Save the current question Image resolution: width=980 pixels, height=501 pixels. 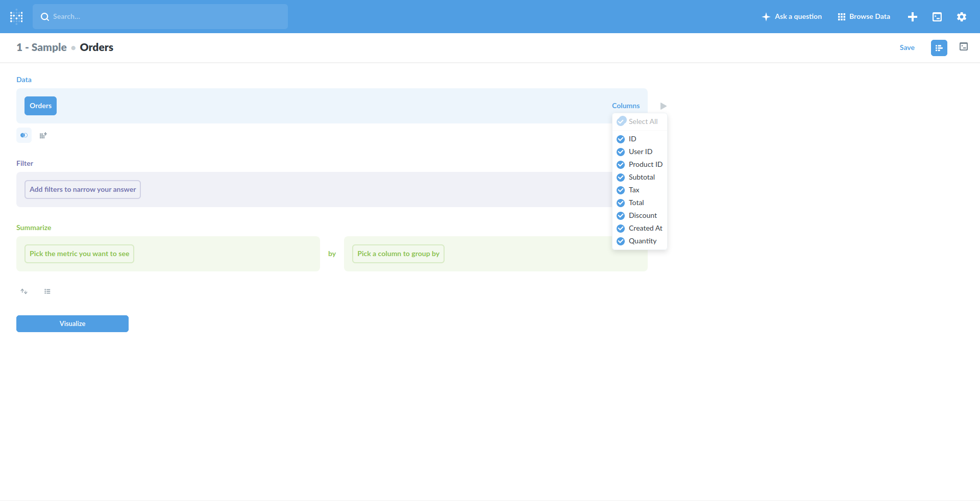(x=908, y=47)
